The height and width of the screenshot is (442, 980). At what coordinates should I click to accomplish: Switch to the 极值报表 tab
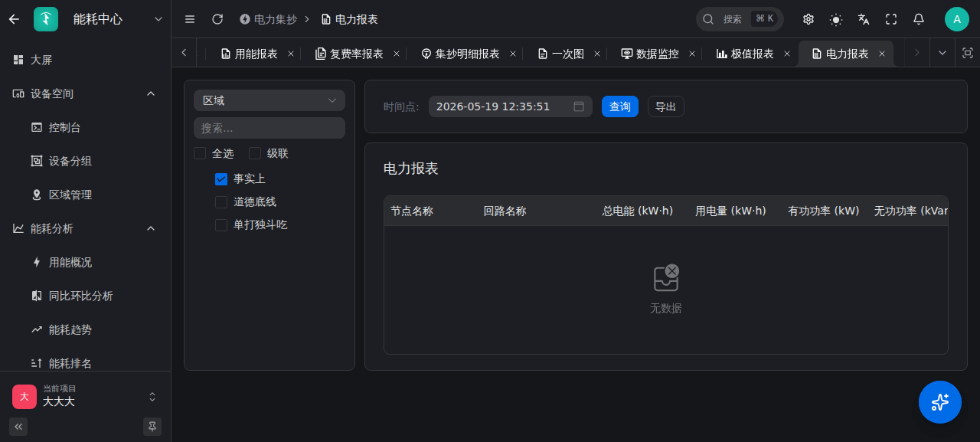744,54
